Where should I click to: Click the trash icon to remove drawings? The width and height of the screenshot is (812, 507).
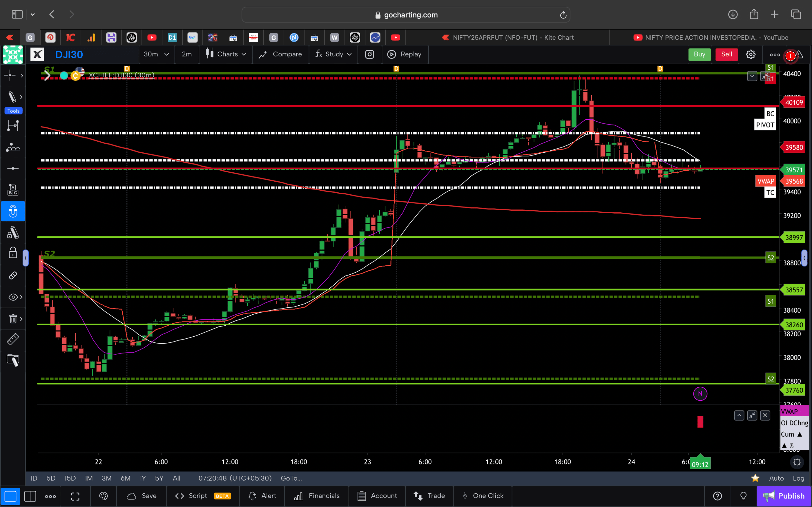tap(13, 319)
